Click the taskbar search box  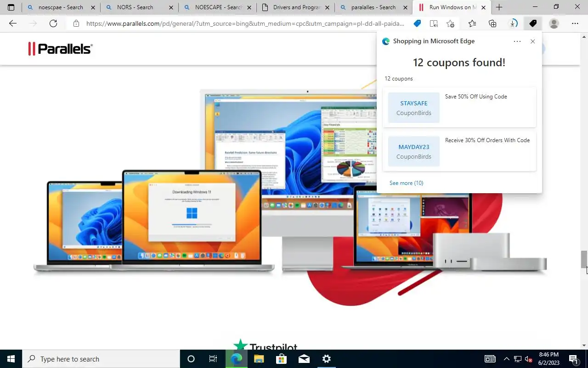click(101, 359)
